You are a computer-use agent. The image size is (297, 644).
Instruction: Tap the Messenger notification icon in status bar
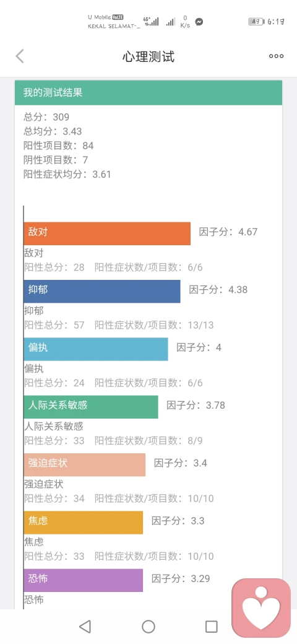coord(199,22)
